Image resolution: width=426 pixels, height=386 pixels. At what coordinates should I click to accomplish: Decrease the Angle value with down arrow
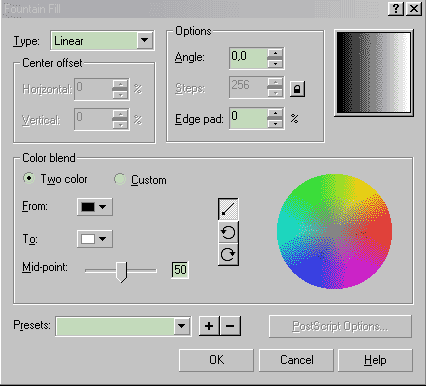[x=275, y=63]
